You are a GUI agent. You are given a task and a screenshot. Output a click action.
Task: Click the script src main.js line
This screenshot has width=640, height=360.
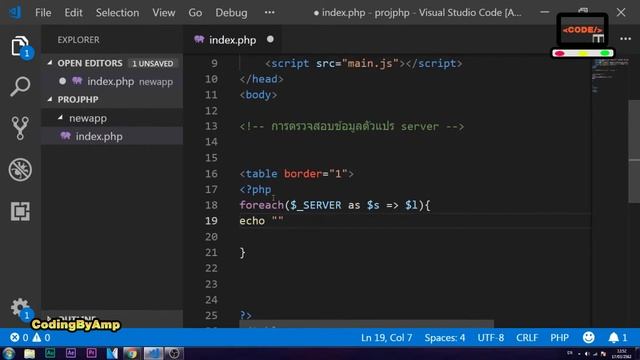[363, 64]
